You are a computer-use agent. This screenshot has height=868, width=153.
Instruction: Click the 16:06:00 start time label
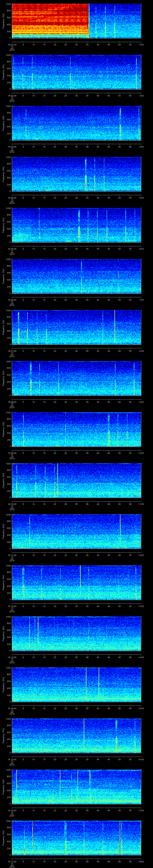pos(12,300)
